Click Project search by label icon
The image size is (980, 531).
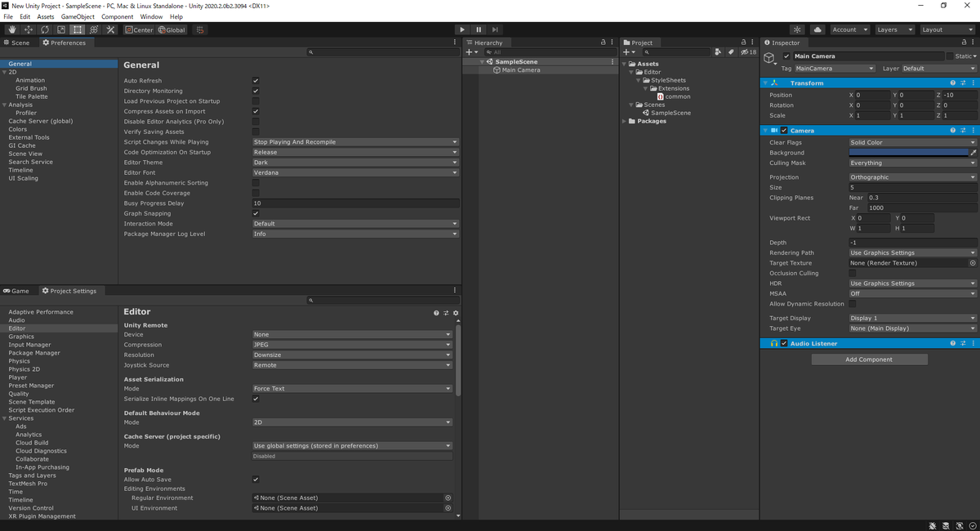point(731,51)
